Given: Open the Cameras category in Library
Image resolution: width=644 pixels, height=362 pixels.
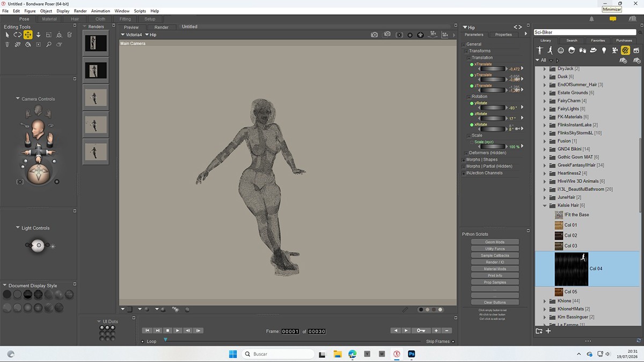Looking at the screenshot, I should coord(614,50).
